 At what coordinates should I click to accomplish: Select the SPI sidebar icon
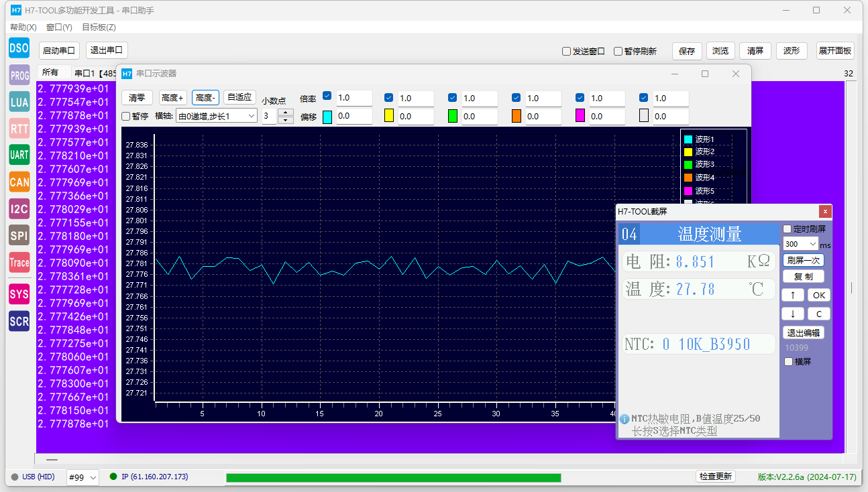pos(19,235)
